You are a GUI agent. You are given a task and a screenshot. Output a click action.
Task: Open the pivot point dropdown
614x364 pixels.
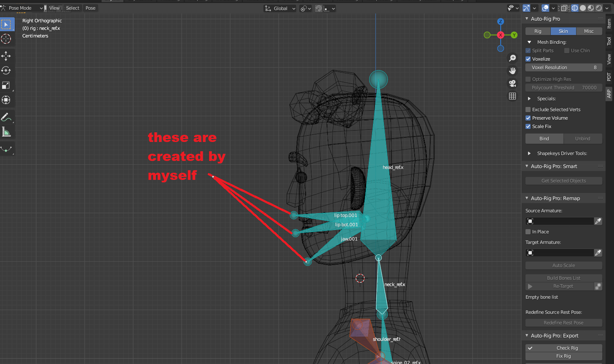point(306,8)
